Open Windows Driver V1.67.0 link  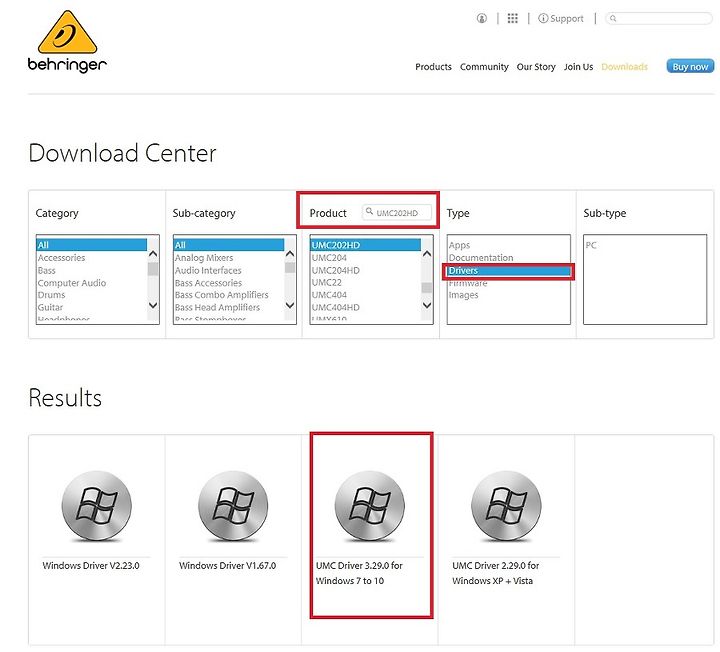coord(227,566)
